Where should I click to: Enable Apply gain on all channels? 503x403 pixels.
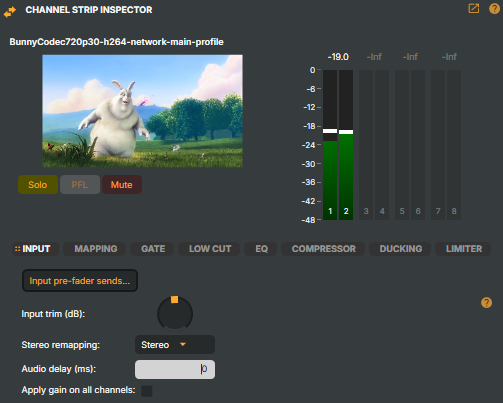click(x=147, y=391)
